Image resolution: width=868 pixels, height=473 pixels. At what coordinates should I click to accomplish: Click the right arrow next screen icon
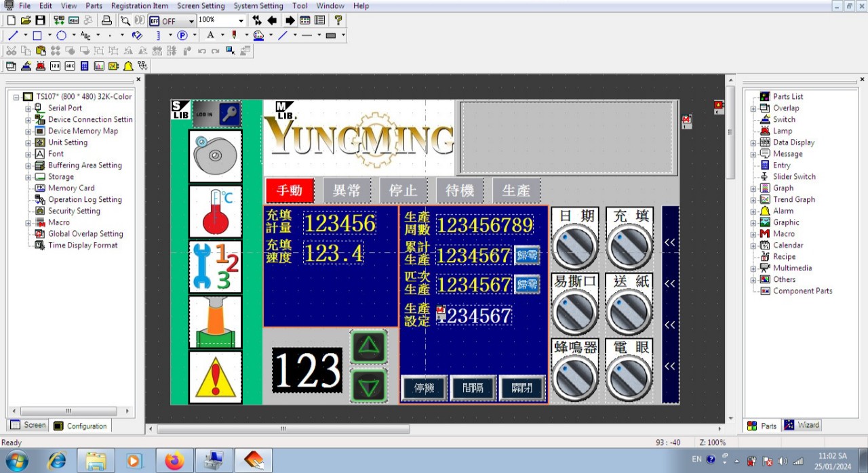click(290, 20)
